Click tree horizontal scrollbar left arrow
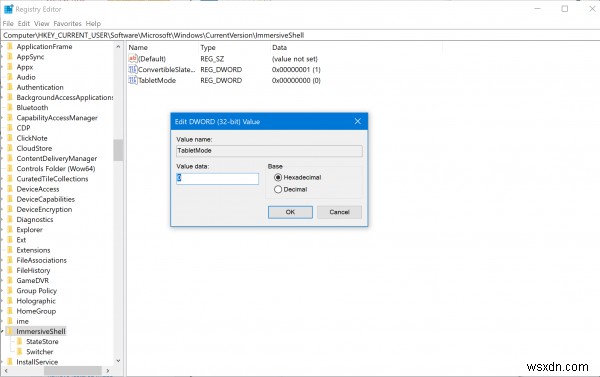600x377 pixels. [x=6, y=370]
